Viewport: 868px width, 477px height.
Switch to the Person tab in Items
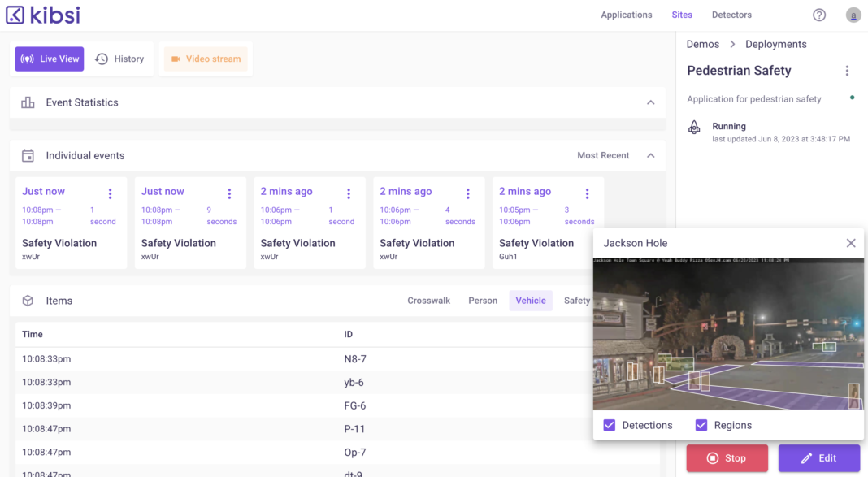[482, 300]
